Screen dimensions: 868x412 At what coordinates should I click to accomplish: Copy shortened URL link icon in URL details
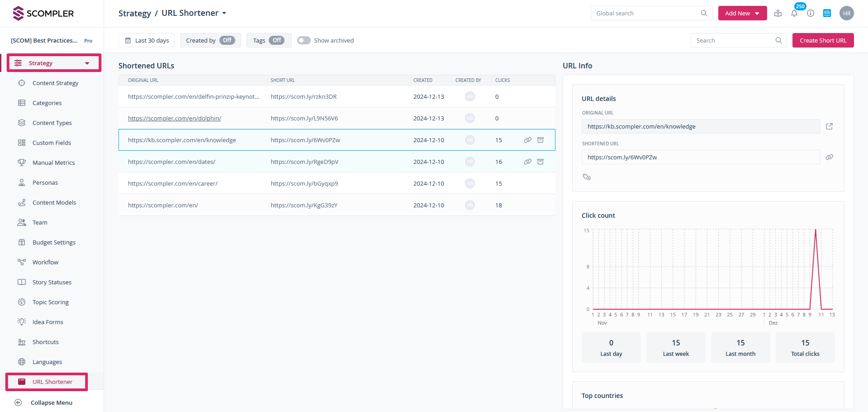pos(829,157)
